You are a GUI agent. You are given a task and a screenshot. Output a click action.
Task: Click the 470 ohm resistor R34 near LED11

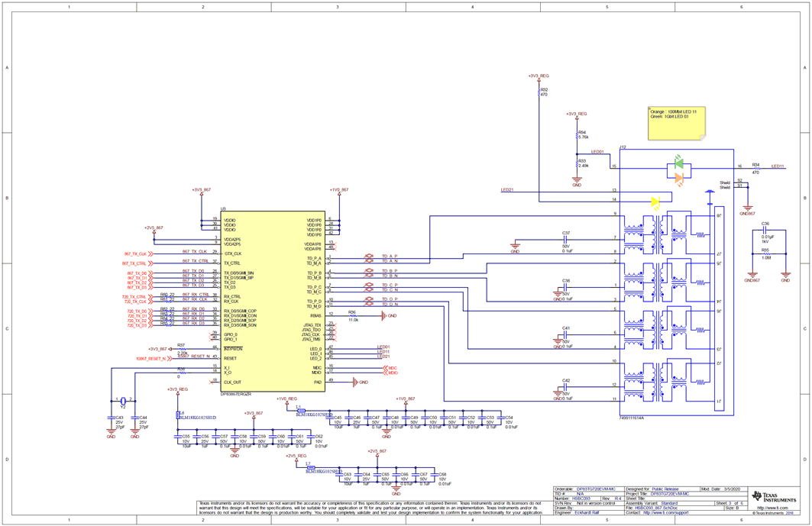pos(756,167)
